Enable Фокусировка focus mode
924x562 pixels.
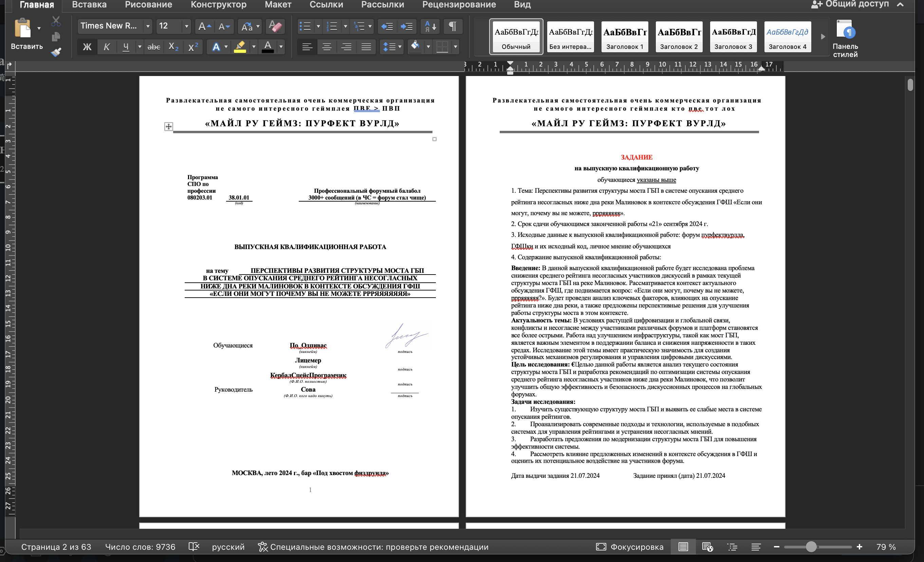coord(630,547)
